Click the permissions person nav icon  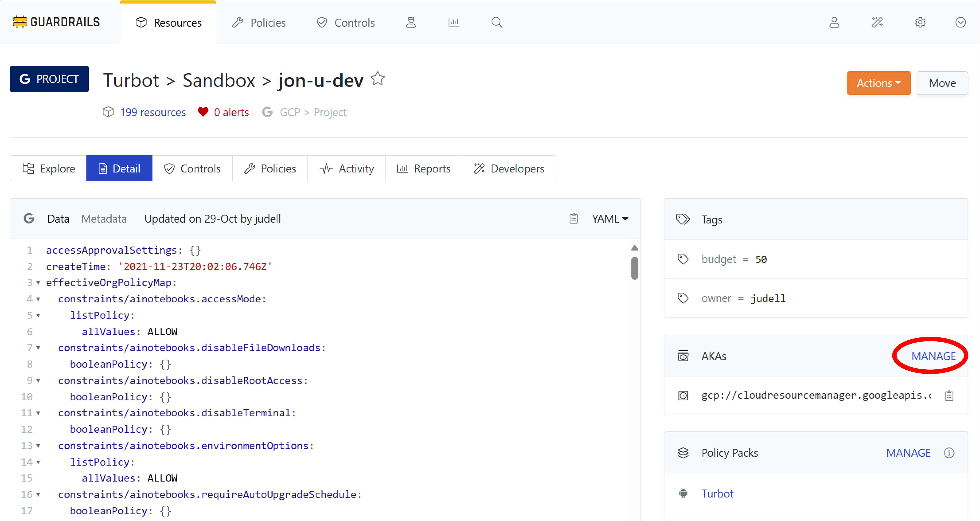(x=411, y=22)
